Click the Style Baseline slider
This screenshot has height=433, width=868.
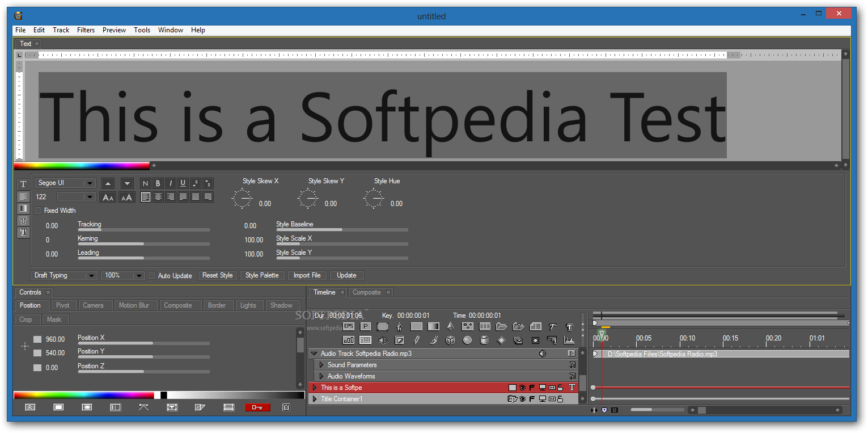tap(342, 230)
